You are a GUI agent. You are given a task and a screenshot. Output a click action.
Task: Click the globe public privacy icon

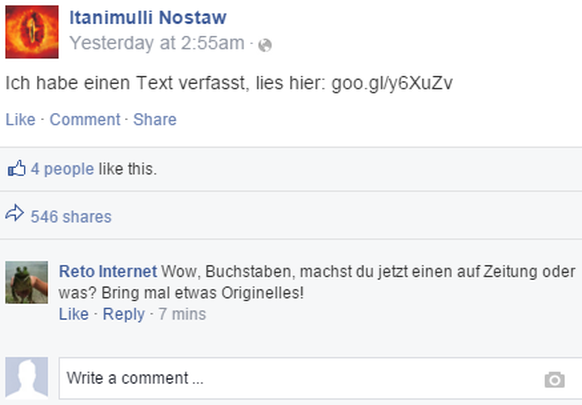tap(265, 45)
